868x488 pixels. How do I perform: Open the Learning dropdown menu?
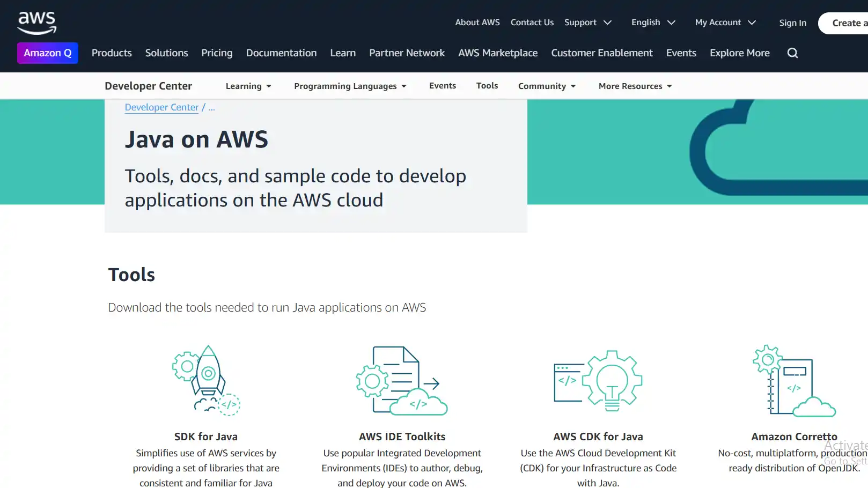tap(248, 86)
